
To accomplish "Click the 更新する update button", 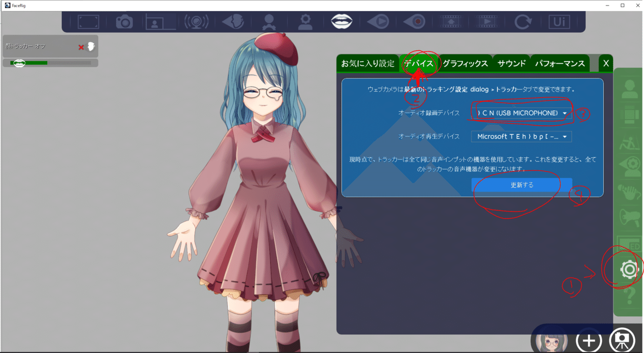I will tap(522, 185).
